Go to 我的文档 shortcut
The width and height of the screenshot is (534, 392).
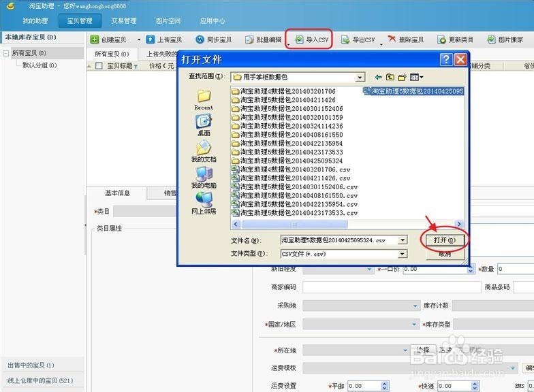pyautogui.click(x=204, y=151)
